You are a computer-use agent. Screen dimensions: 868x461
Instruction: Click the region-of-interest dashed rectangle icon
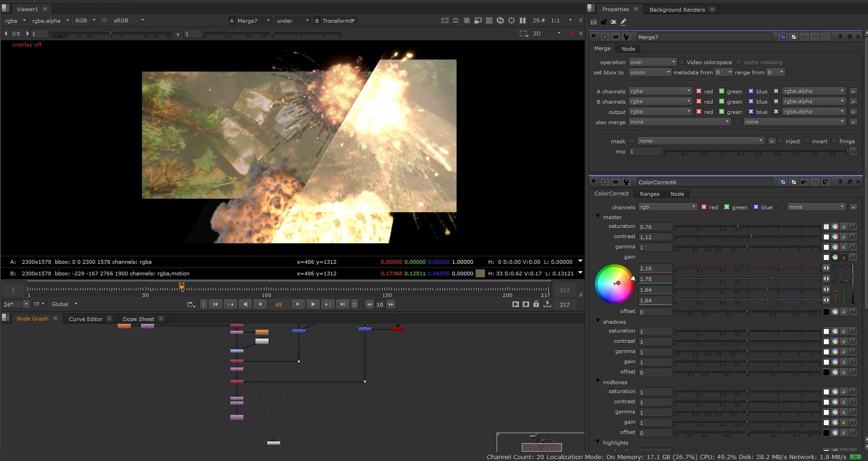pos(524,33)
